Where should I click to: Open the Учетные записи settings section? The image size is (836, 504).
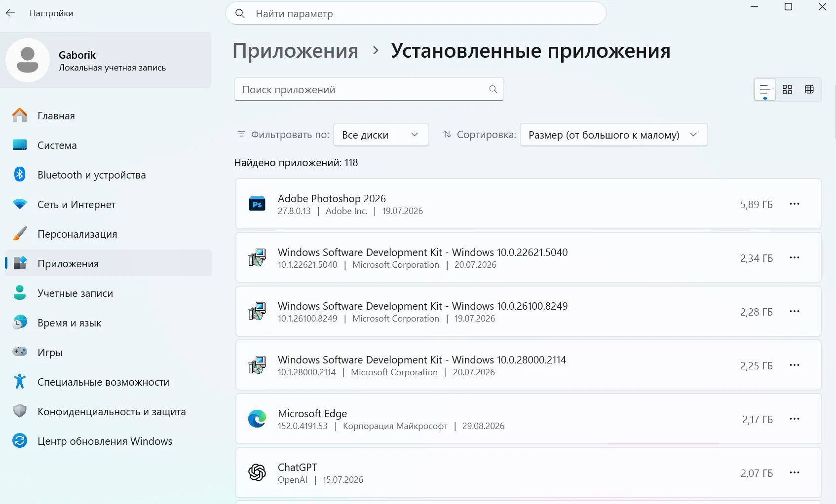pos(108,293)
